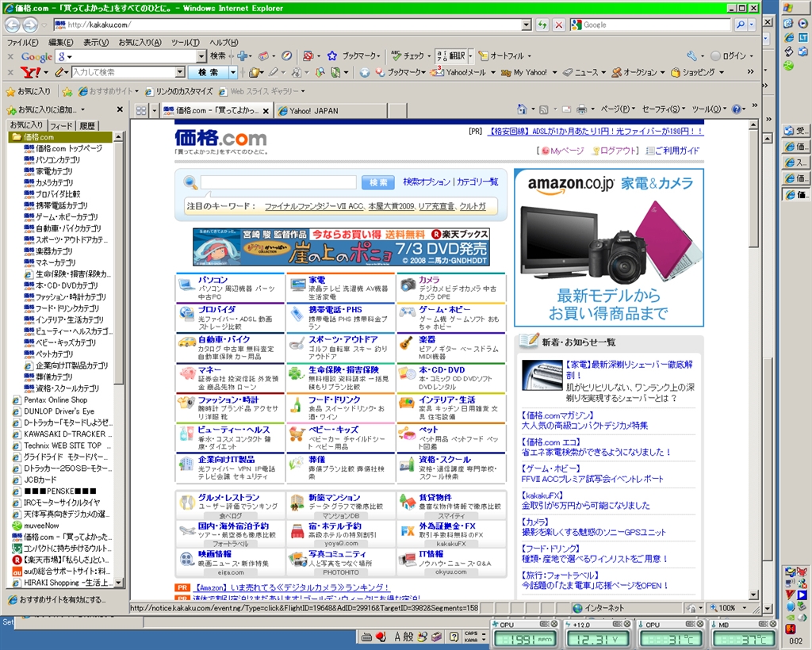Click the guitar icon next to 楽器
Screen dimensions: 812x650
408,342
